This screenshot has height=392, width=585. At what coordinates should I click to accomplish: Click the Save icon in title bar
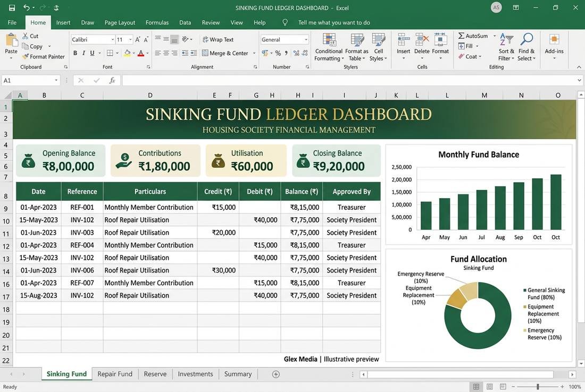[x=12, y=8]
